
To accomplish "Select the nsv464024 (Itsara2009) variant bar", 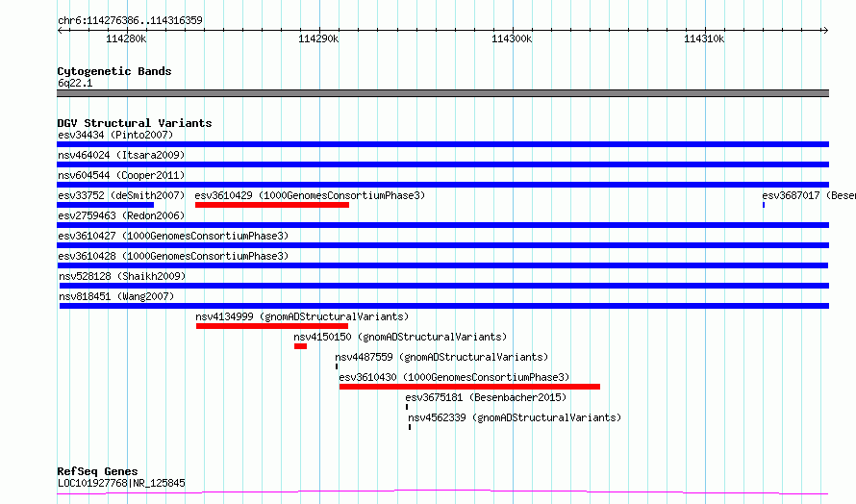I will (442, 164).
